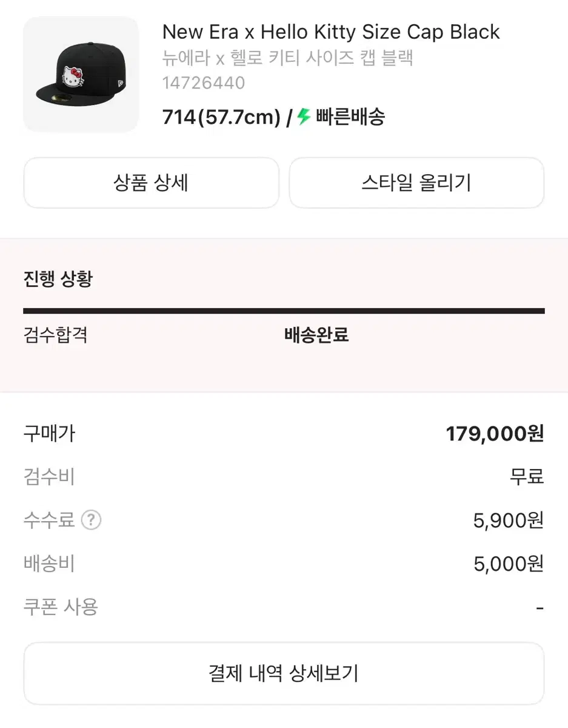This screenshot has height=728, width=568.
Task: Tap the 스타일 올리기 upload style button
Action: [x=416, y=183]
